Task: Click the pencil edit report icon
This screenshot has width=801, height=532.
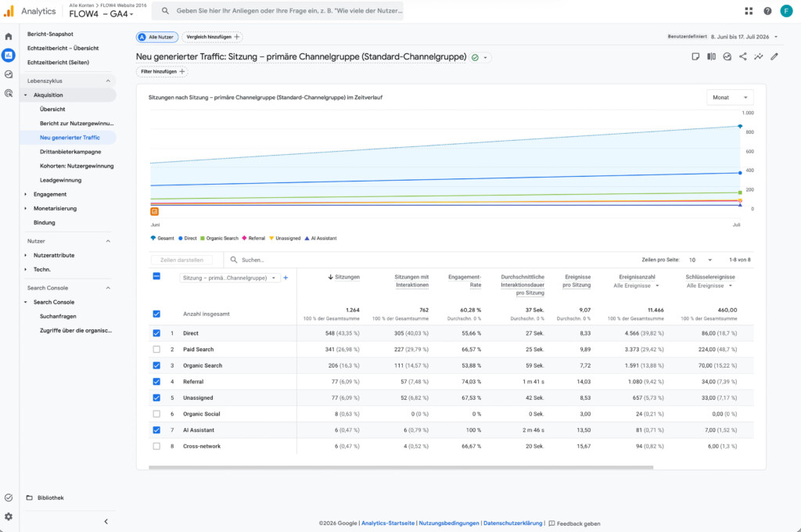Action: 774,57
